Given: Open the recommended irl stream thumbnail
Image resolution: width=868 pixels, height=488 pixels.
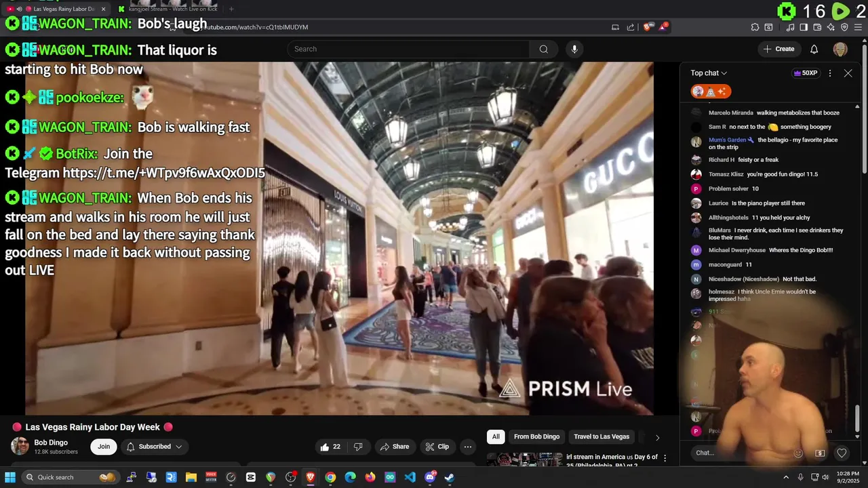Looking at the screenshot, I should (x=525, y=460).
